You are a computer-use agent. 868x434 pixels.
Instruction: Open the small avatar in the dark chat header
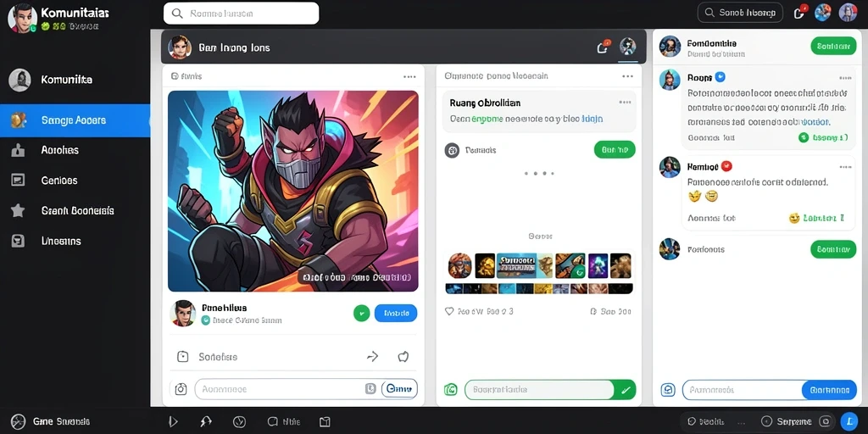click(628, 47)
